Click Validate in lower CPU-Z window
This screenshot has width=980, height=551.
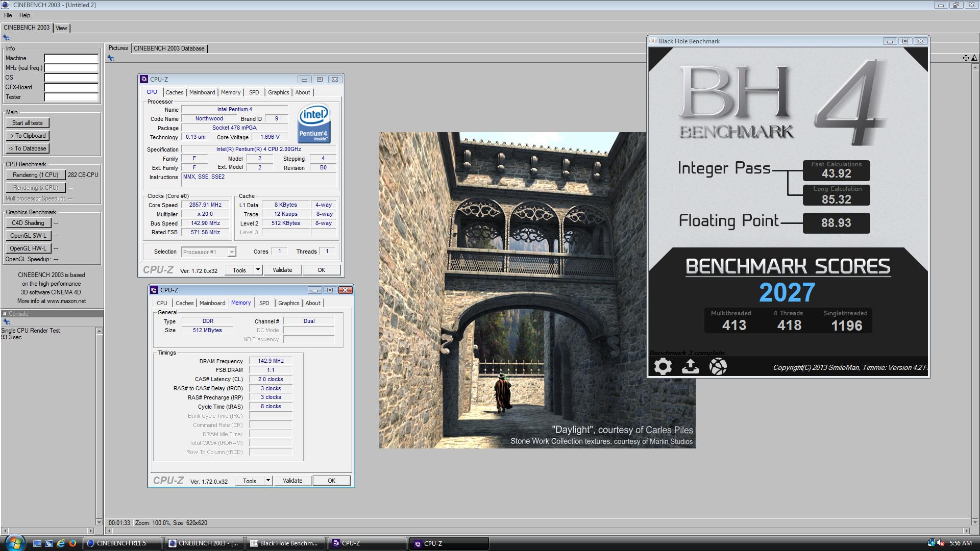click(x=292, y=481)
